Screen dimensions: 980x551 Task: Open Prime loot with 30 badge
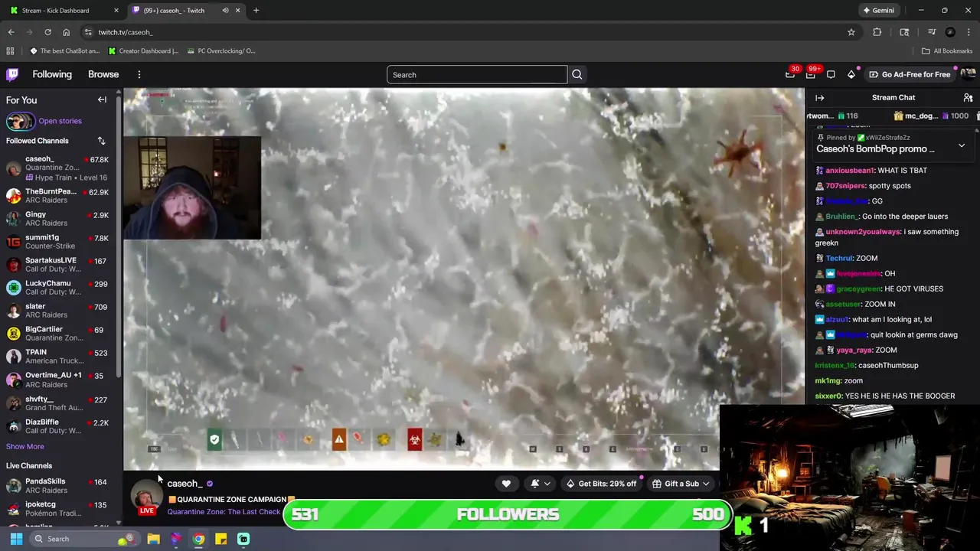(790, 74)
